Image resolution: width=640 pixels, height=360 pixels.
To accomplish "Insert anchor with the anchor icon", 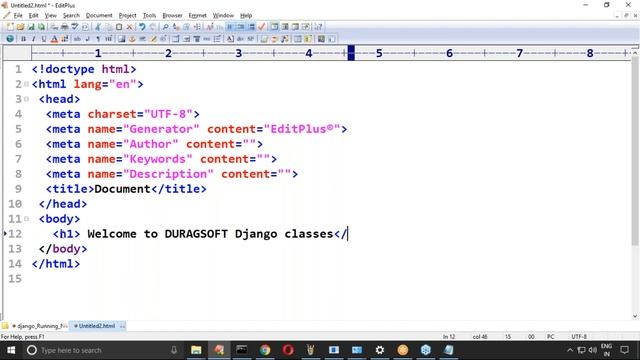I will click(x=132, y=39).
